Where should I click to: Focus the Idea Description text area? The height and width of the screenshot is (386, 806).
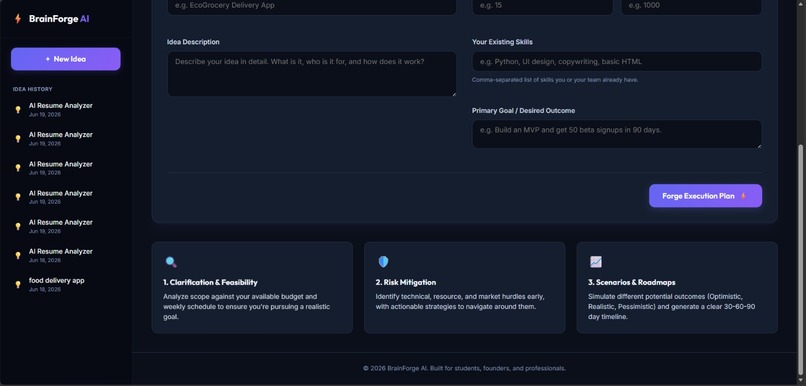coord(312,74)
